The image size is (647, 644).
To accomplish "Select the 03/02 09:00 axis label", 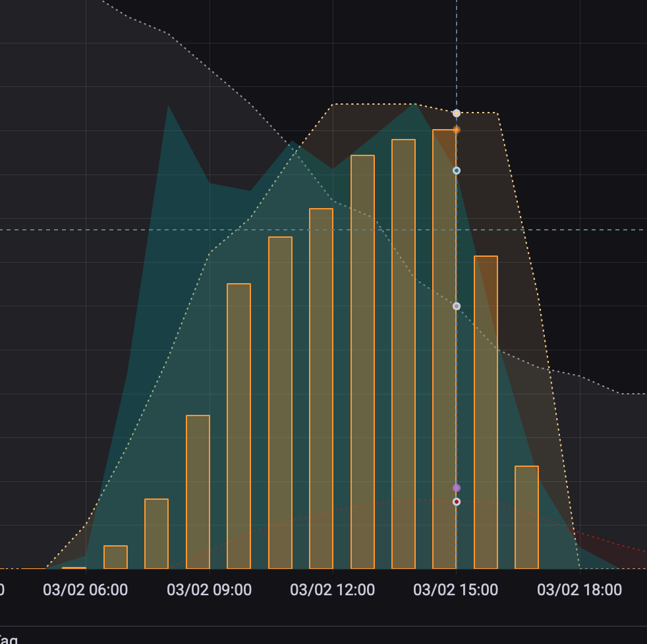I will (x=209, y=590).
